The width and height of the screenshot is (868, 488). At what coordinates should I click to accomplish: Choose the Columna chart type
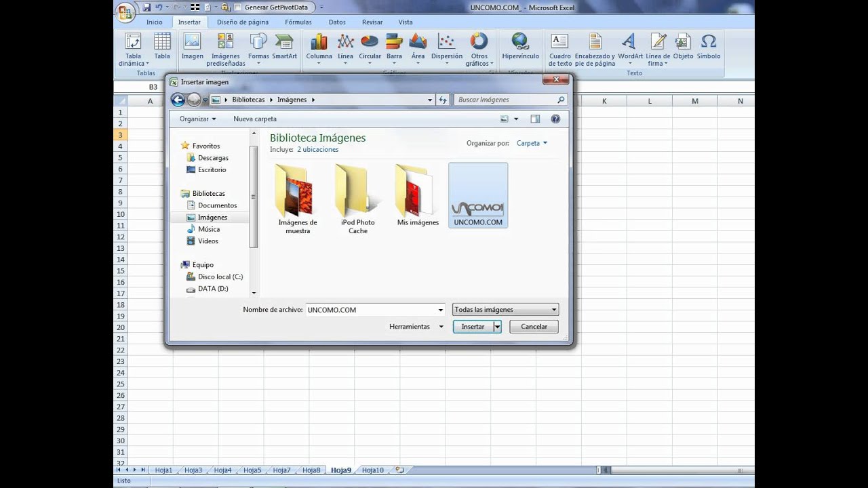[319, 47]
